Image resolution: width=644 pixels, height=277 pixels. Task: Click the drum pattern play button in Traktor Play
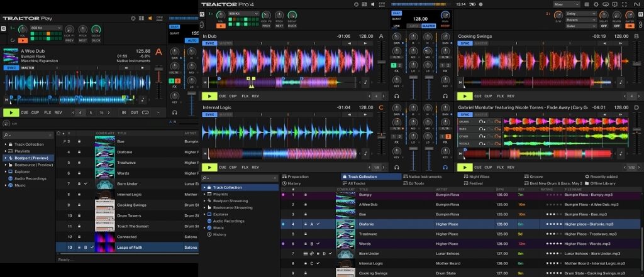pyautogui.click(x=23, y=40)
